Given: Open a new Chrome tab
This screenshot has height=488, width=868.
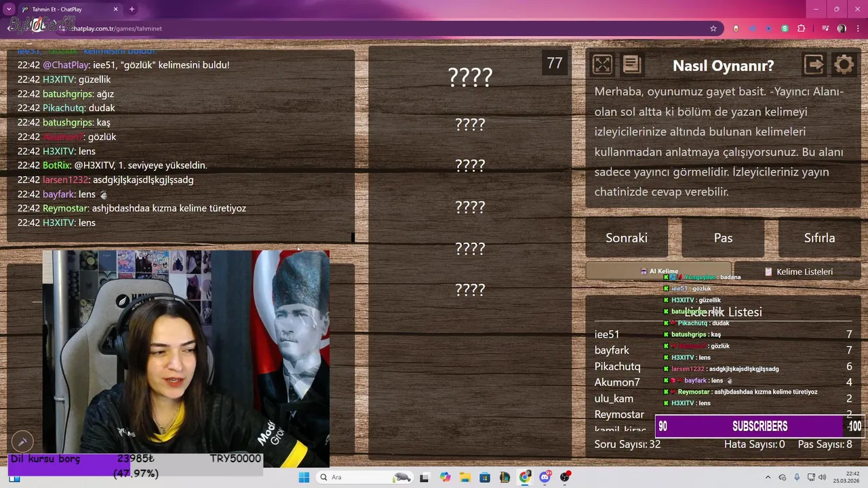Looking at the screenshot, I should point(132,9).
